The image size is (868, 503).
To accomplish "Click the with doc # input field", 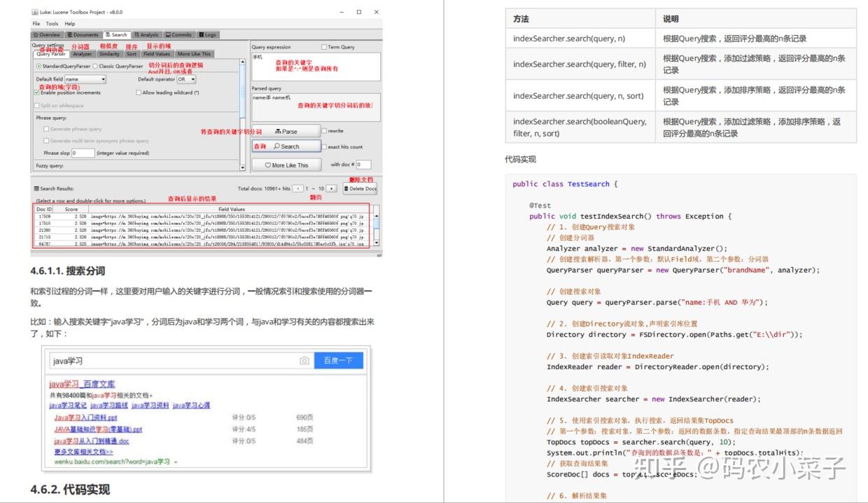I will click(363, 165).
